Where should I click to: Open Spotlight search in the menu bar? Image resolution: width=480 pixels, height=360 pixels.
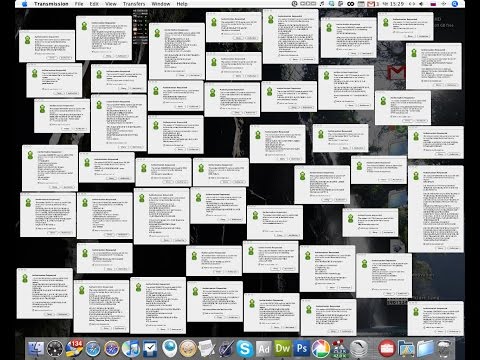point(455,4)
